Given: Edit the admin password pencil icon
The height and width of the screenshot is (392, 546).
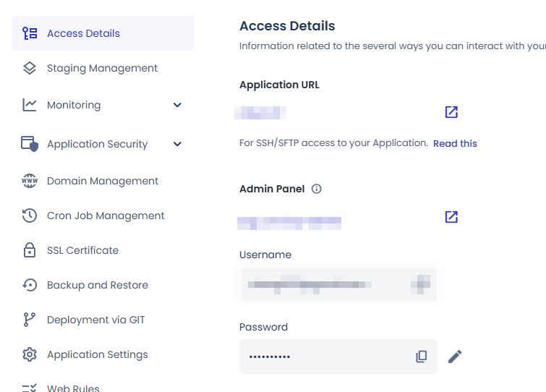Looking at the screenshot, I should 455,357.
